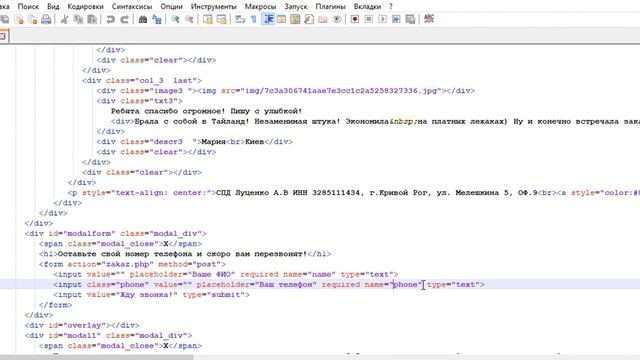Close the current file tab X
Image resolution: width=640 pixels, height=360 pixels.
point(2,36)
